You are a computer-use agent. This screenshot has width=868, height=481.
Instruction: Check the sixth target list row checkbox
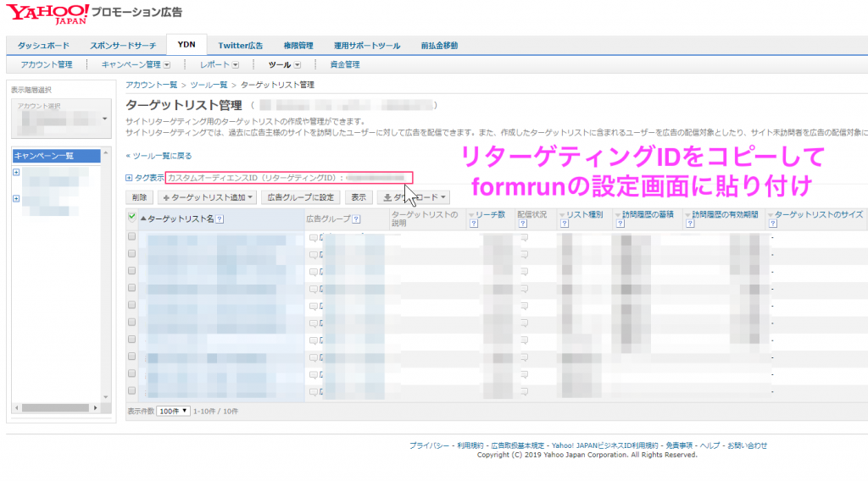pyautogui.click(x=131, y=322)
